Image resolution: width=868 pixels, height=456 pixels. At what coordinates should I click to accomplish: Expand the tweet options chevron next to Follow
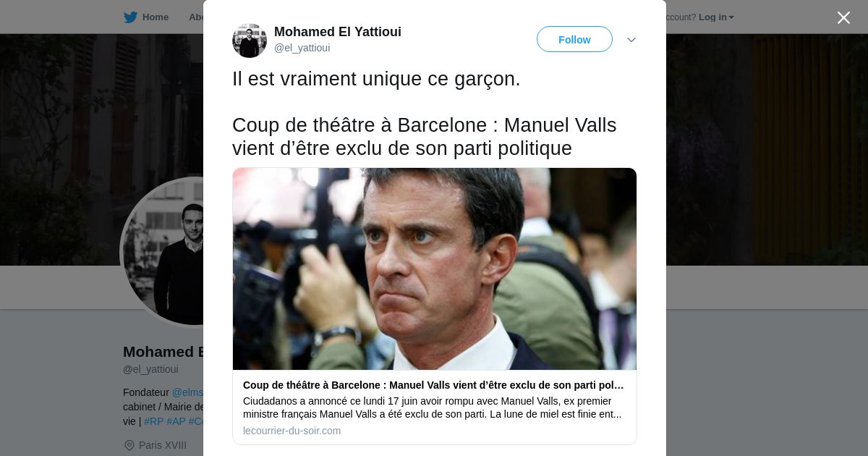point(631,40)
